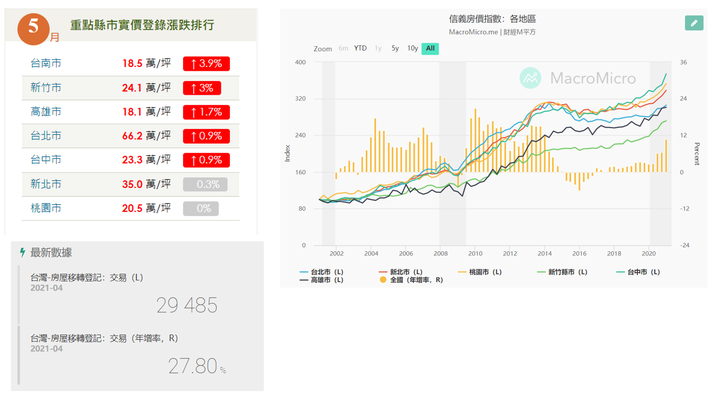Click the 20.5 萬/坪 price value
Image resolution: width=720 pixels, height=396 pixels.
tap(146, 208)
